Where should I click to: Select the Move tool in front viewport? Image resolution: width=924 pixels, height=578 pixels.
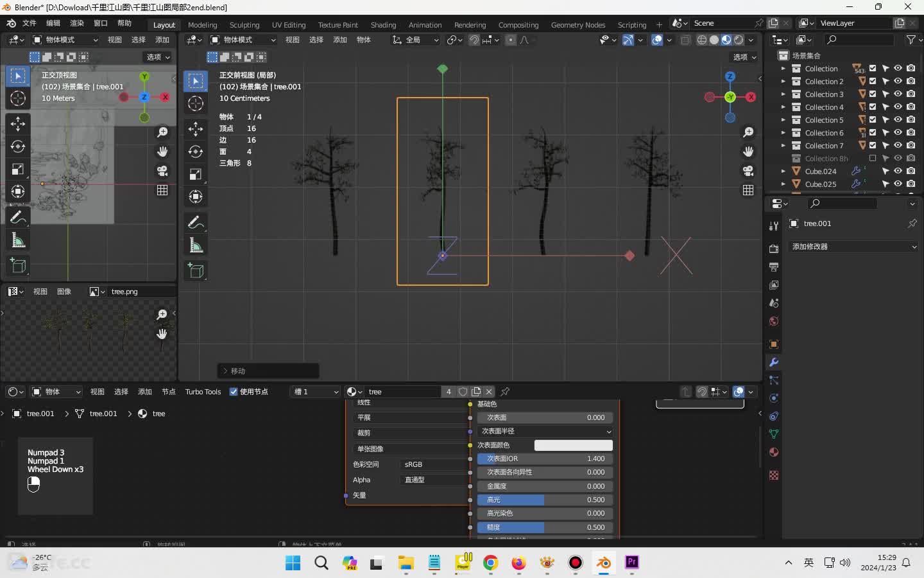(196, 129)
